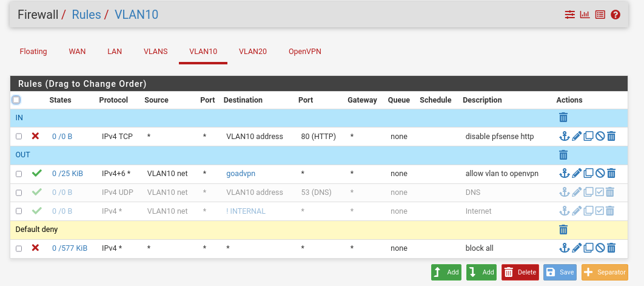Viewport: 644px width, 286px height.
Task: Open the status graph bar chart icon
Action: tap(585, 15)
